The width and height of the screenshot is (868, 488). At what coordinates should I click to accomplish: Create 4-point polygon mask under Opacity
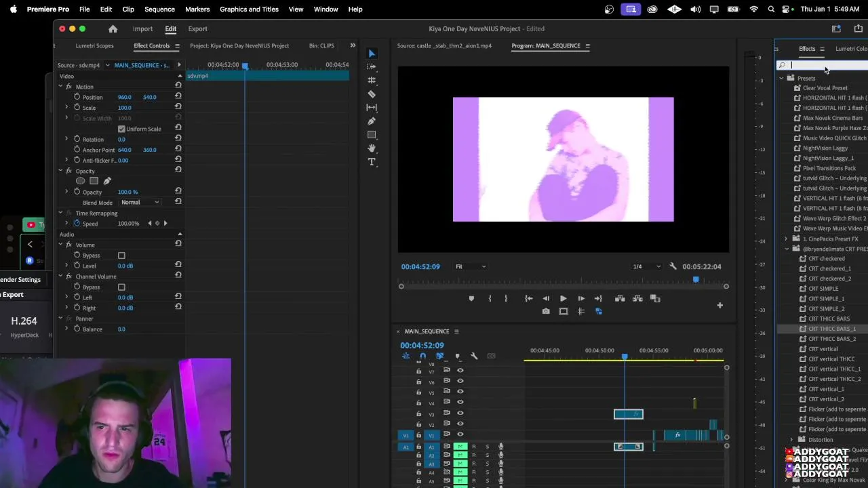tap(94, 181)
